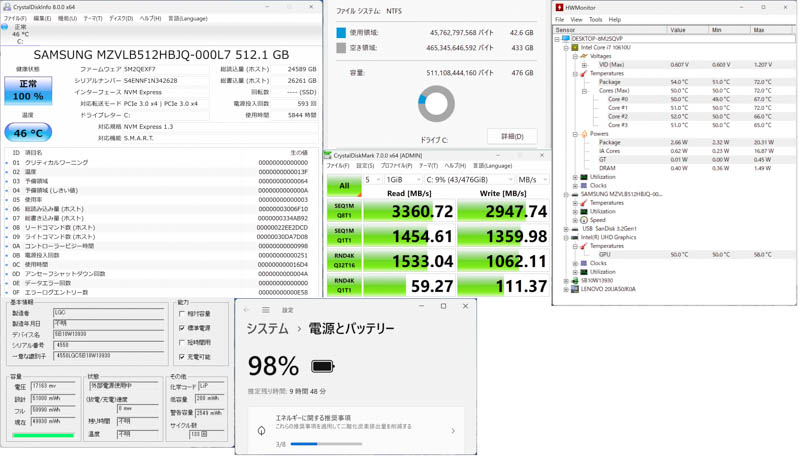The width and height of the screenshot is (800, 458).
Task: Click the 詳細(D) button in drive properties
Action: tap(512, 136)
